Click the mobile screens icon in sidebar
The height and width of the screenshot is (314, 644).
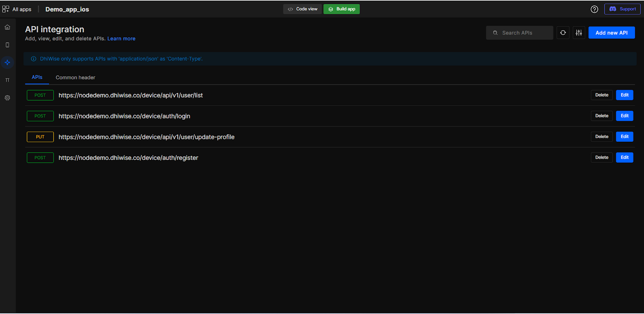[7, 45]
